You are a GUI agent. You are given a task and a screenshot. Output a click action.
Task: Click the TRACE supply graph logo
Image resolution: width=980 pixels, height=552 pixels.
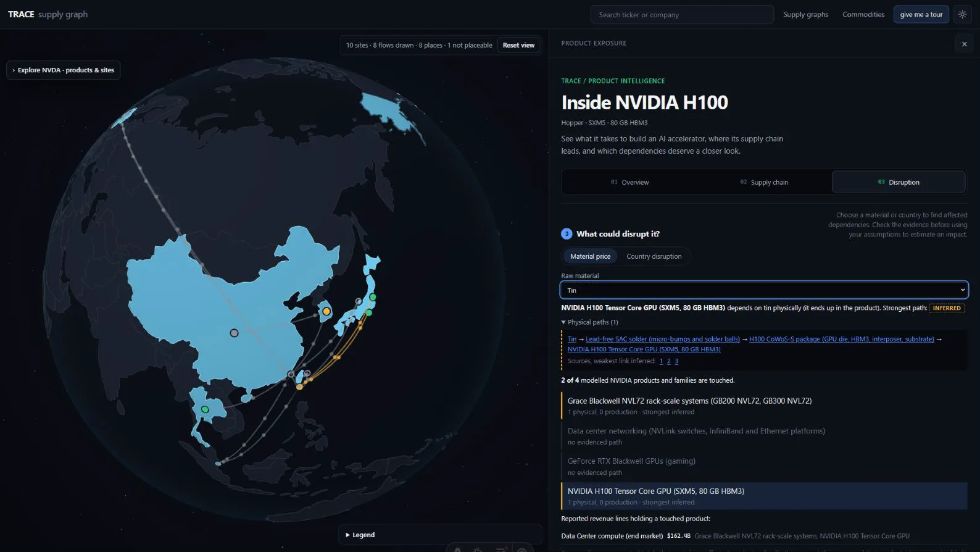pyautogui.click(x=48, y=14)
